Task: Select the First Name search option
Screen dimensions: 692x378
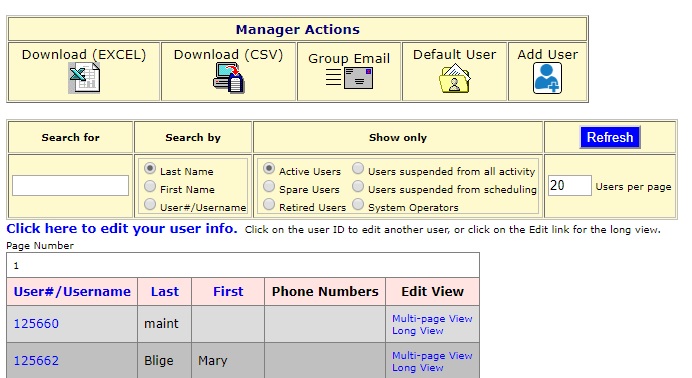Action: point(150,187)
